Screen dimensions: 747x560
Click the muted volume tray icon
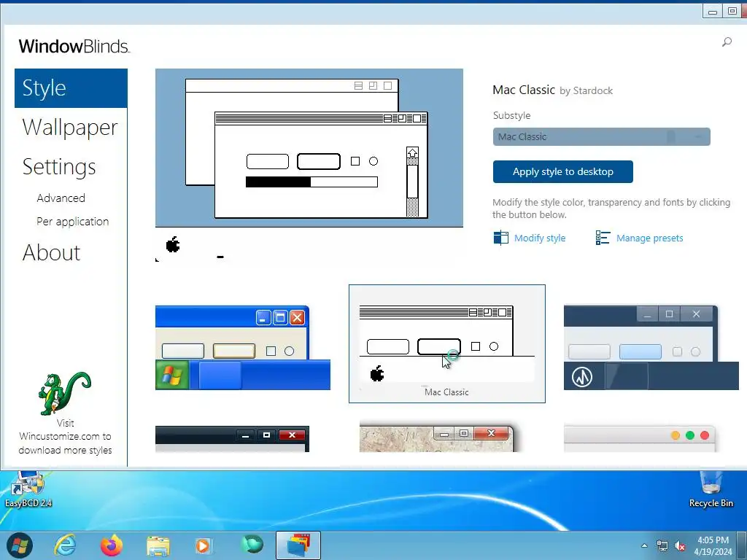point(680,545)
